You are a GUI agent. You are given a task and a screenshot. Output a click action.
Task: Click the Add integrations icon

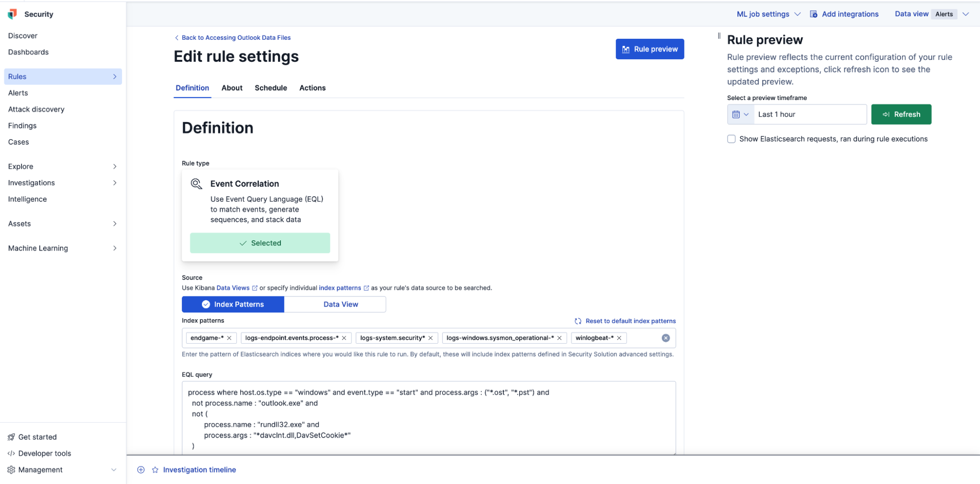click(x=813, y=14)
